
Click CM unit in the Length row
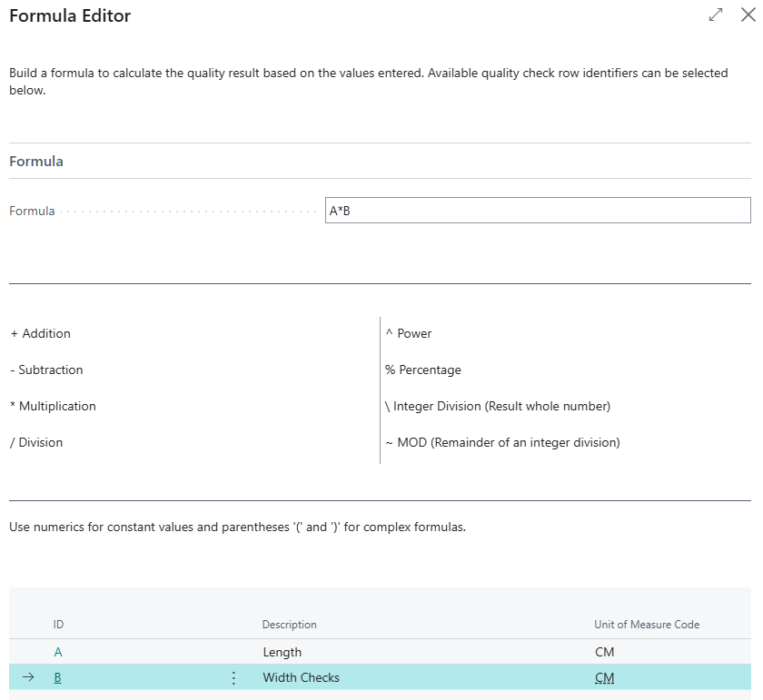tap(604, 652)
